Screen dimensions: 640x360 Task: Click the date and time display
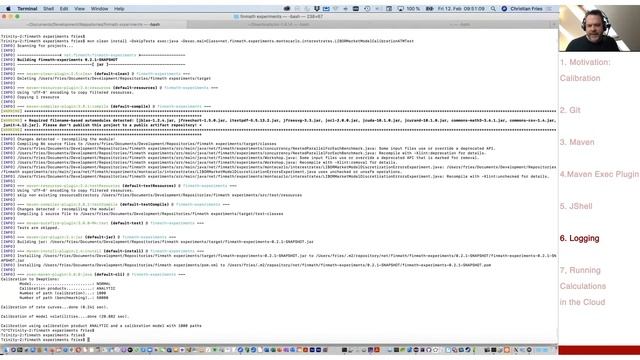(x=461, y=9)
